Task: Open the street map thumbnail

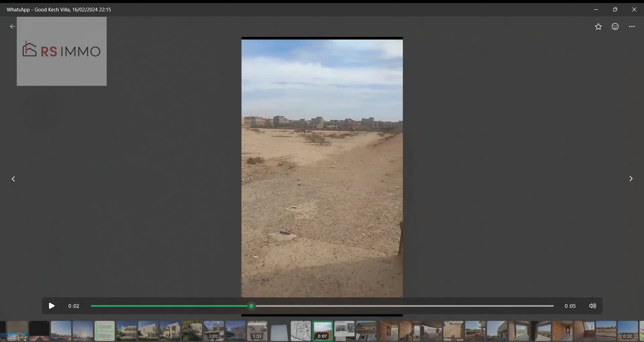Action: [301, 331]
